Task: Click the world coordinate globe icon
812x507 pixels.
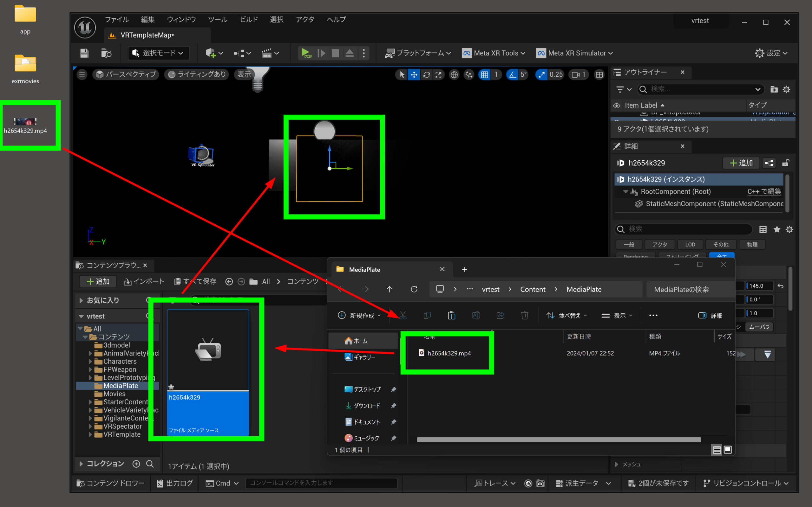Action: [x=454, y=74]
